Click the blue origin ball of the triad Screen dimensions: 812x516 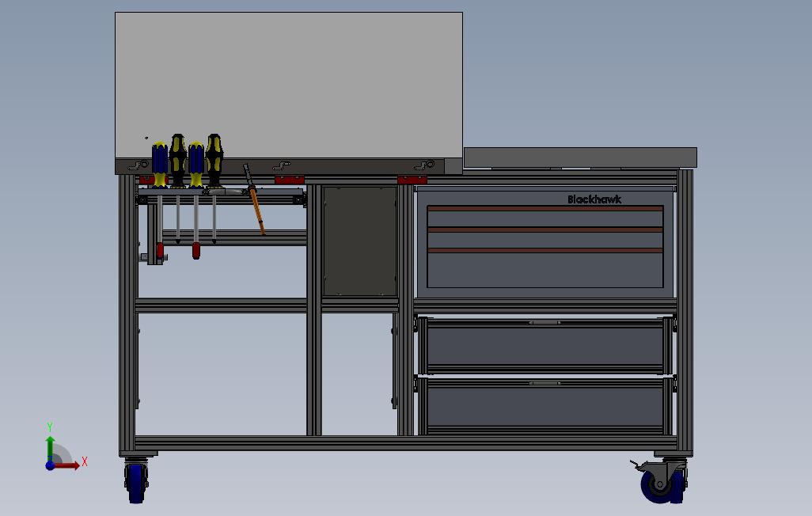click(50, 466)
